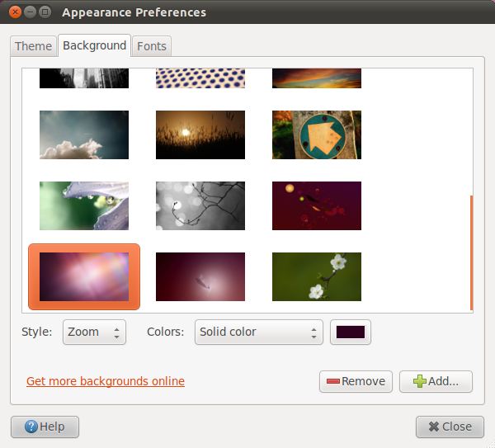The width and height of the screenshot is (495, 448).
Task: Open Help for Appearance Preferences
Action: (x=45, y=427)
